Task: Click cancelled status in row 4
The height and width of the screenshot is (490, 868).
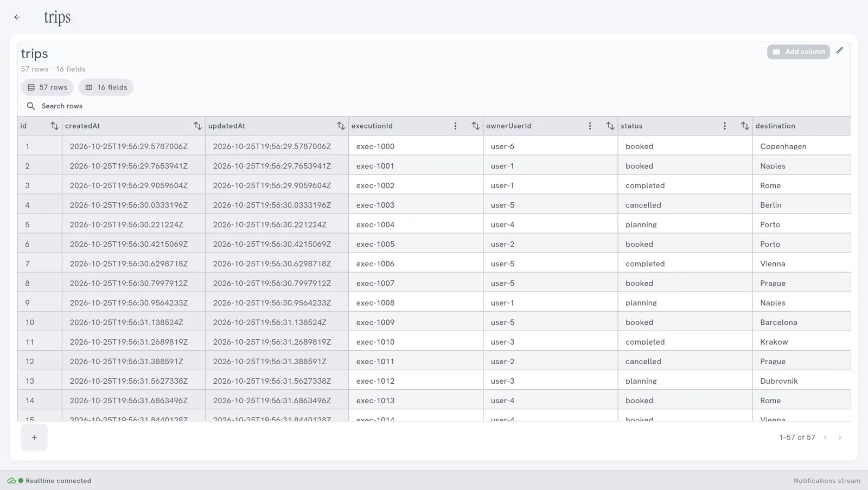Action: 685,205
